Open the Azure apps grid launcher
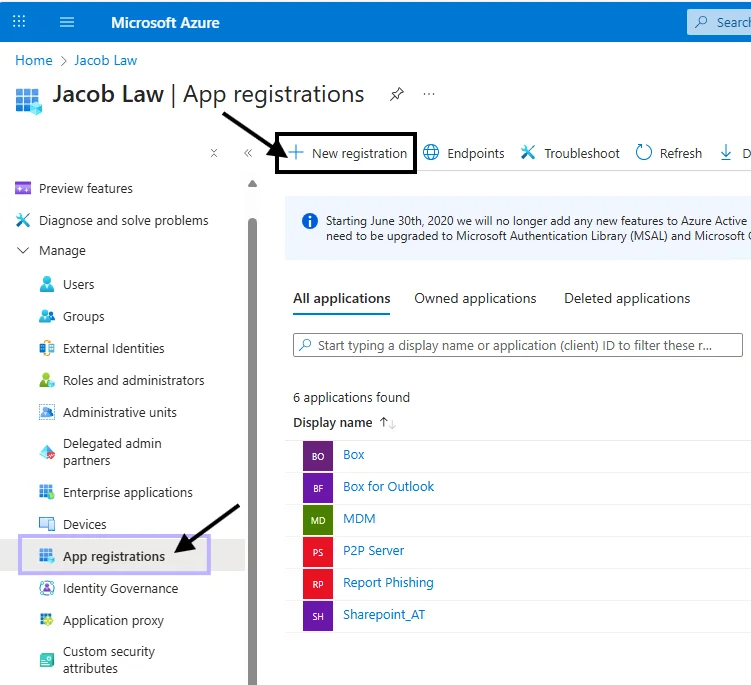The image size is (751, 685). pos(19,21)
